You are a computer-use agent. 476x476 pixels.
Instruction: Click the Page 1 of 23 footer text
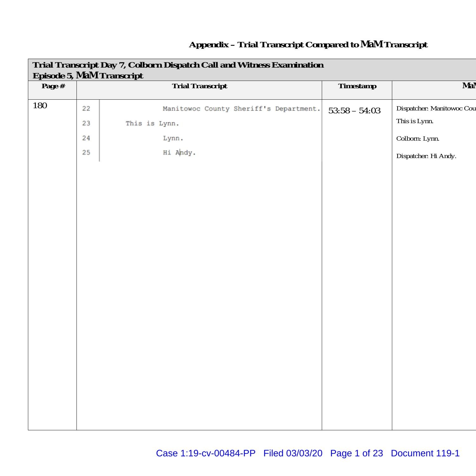(x=356, y=453)
